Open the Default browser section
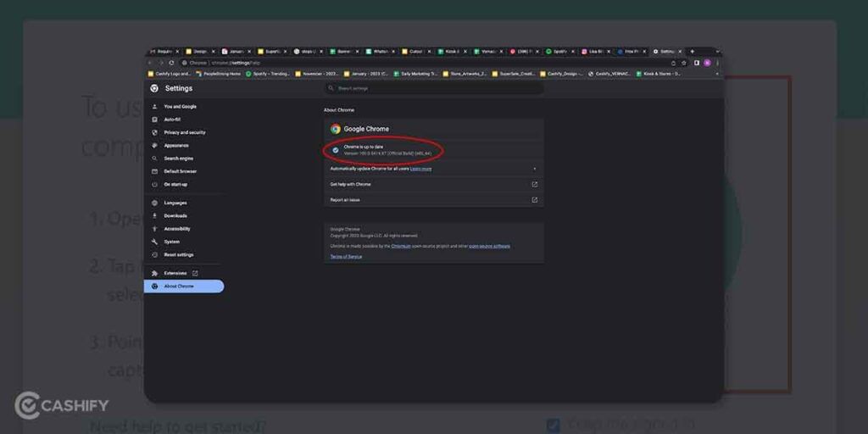Image resolution: width=868 pixels, height=434 pixels. pyautogui.click(x=180, y=171)
